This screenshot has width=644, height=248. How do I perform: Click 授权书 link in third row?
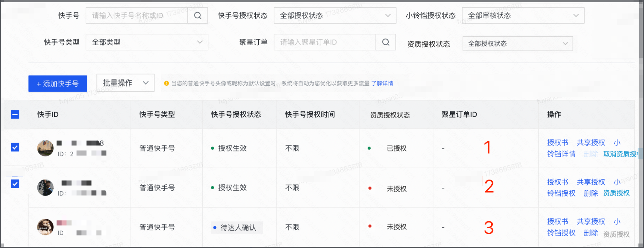[558, 221]
